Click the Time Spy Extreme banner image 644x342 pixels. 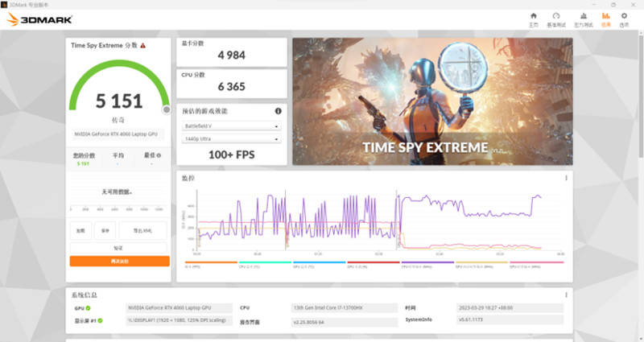[432, 101]
